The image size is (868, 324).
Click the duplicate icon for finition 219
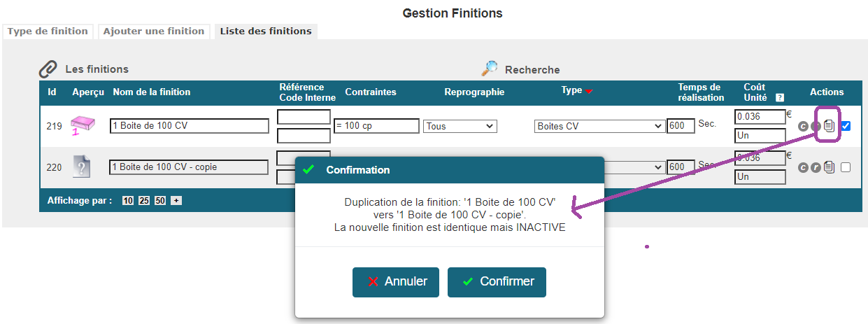(830, 126)
